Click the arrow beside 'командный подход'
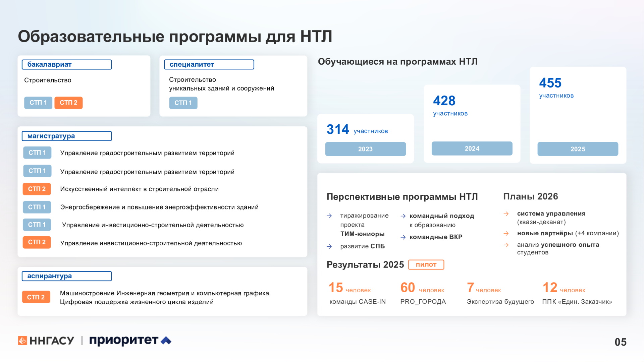This screenshot has width=644, height=362. point(403,216)
